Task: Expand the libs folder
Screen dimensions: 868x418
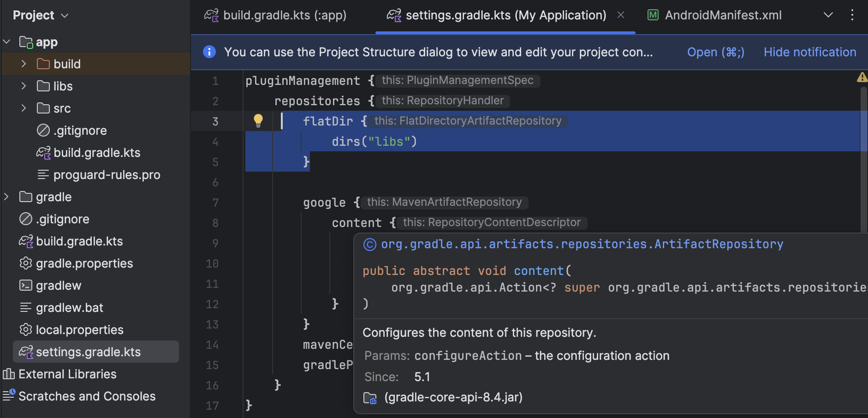Action: point(24,86)
